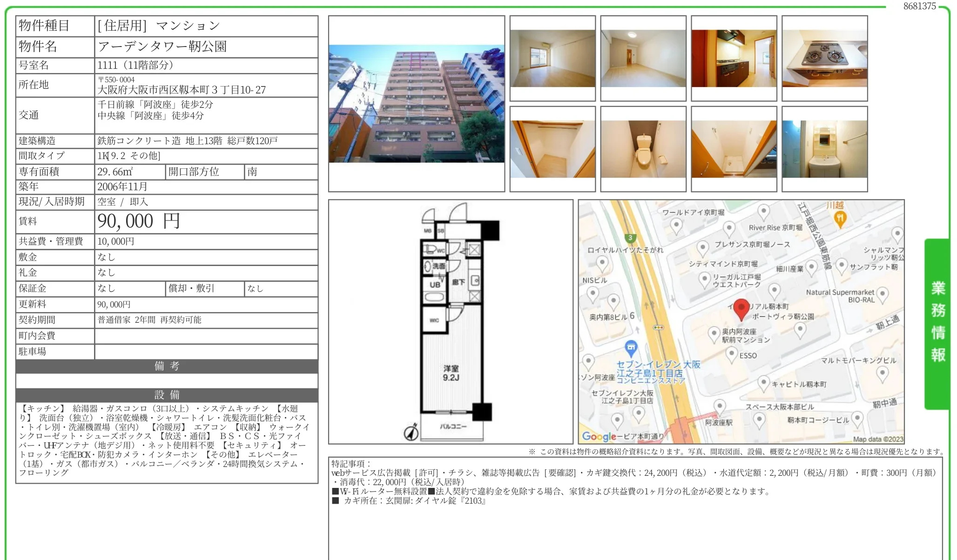Screen dimensions: 957x560
Task: Click the Natural Supermarket BIO-RAL pin
Action: point(882,294)
